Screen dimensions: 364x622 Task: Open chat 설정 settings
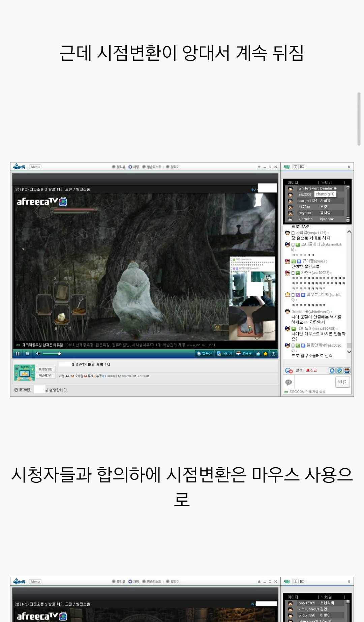pyautogui.click(x=299, y=371)
